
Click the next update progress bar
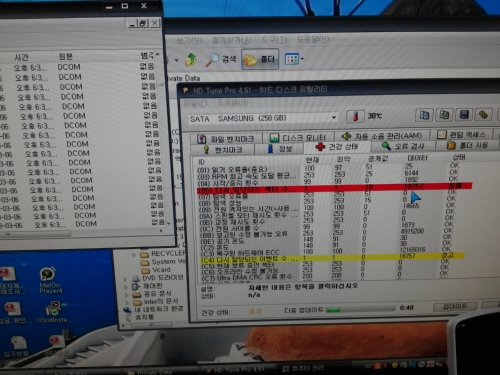(x=361, y=309)
